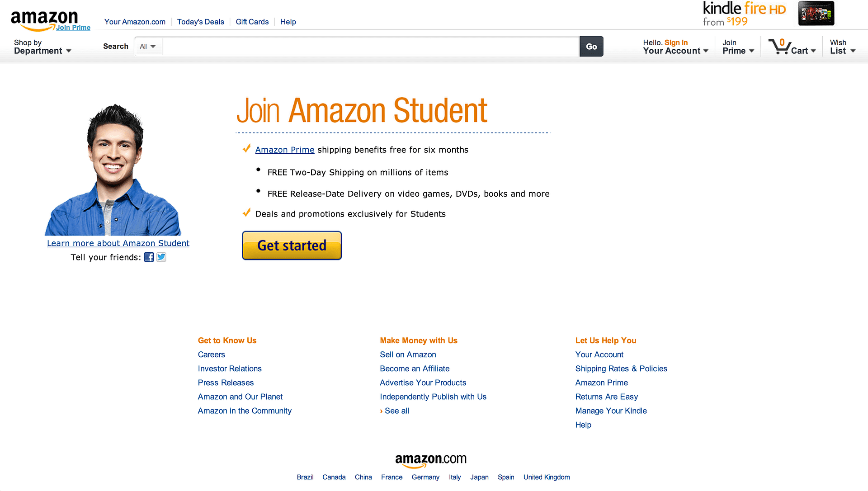Share on Facebook
868x491 pixels.
coord(149,257)
